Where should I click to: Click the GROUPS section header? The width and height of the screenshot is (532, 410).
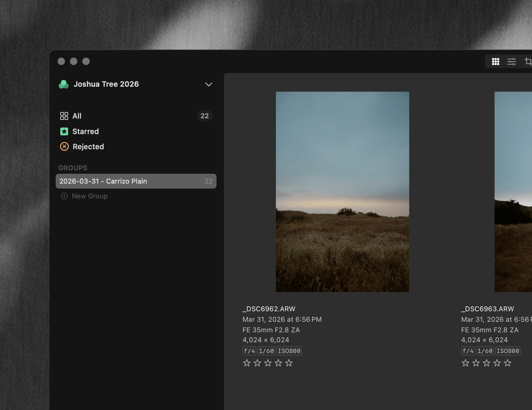click(x=73, y=168)
